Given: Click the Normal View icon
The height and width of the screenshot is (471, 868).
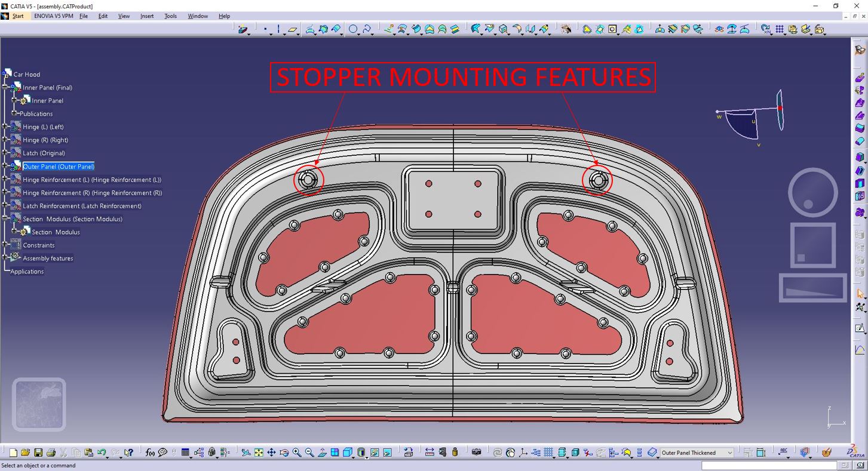Looking at the screenshot, I should pyautogui.click(x=322, y=452).
